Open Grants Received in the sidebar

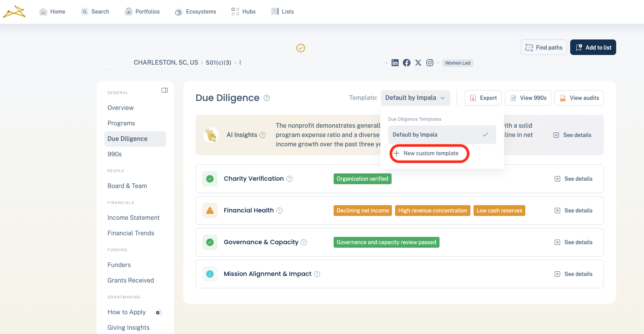(131, 280)
